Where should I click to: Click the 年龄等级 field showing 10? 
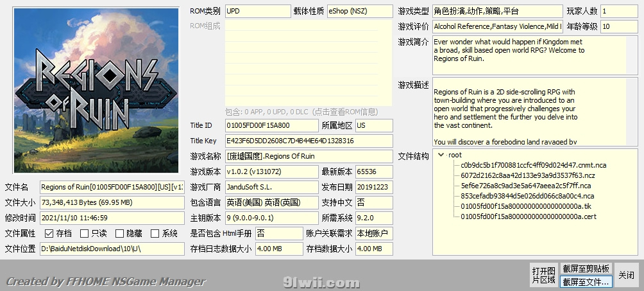click(620, 26)
